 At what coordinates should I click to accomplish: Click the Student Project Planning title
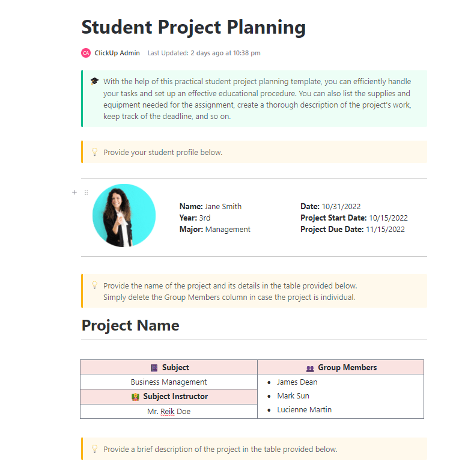pyautogui.click(x=193, y=27)
